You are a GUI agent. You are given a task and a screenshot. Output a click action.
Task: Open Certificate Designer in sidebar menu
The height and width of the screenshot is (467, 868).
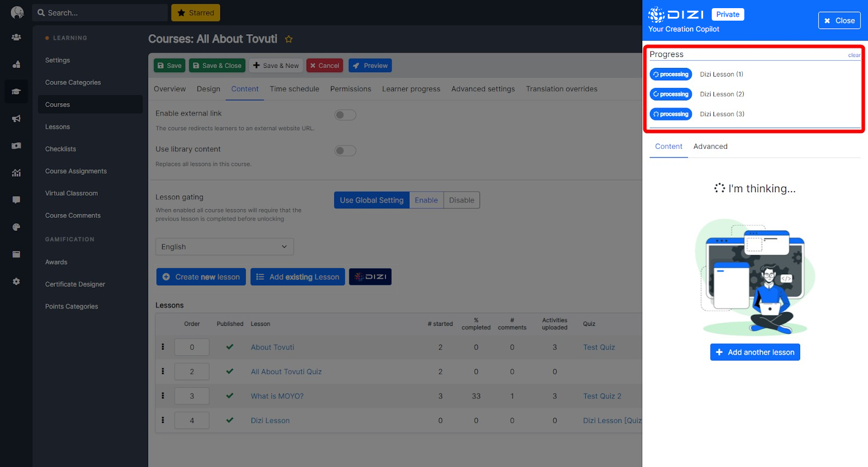click(75, 285)
